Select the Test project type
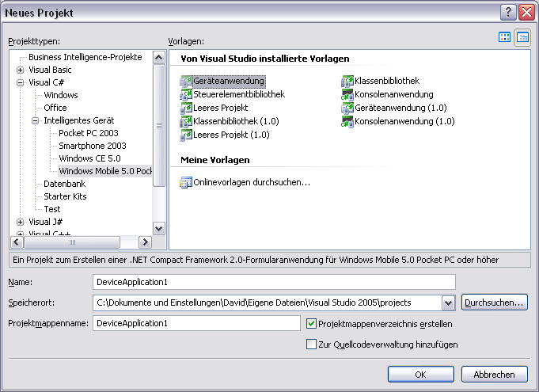The width and height of the screenshot is (539, 392). coord(52,209)
